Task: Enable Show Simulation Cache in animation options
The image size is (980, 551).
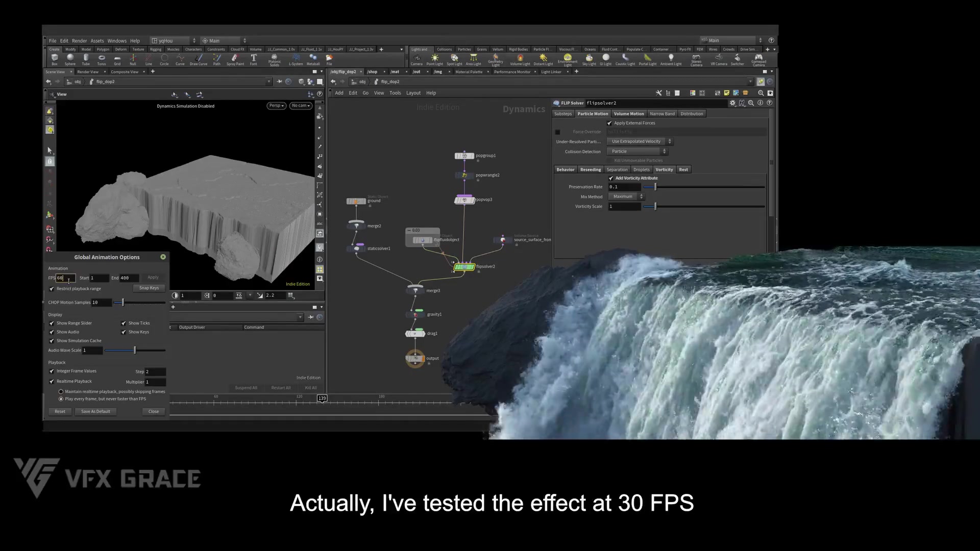Action: click(52, 340)
